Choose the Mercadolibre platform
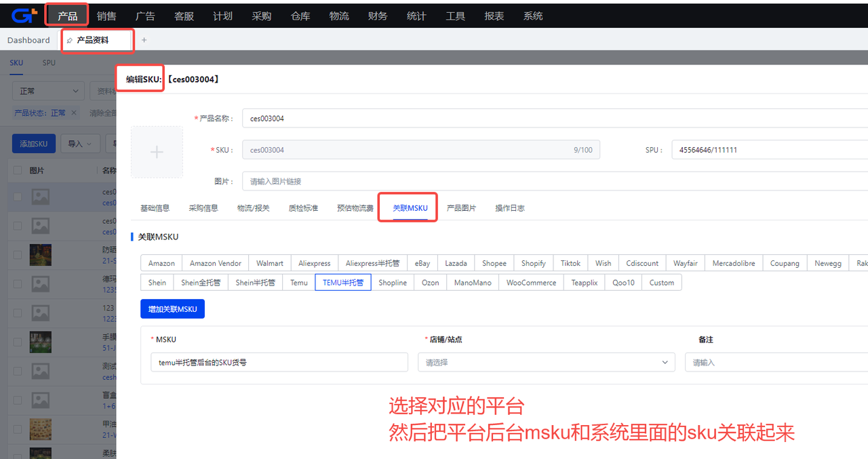 point(734,263)
